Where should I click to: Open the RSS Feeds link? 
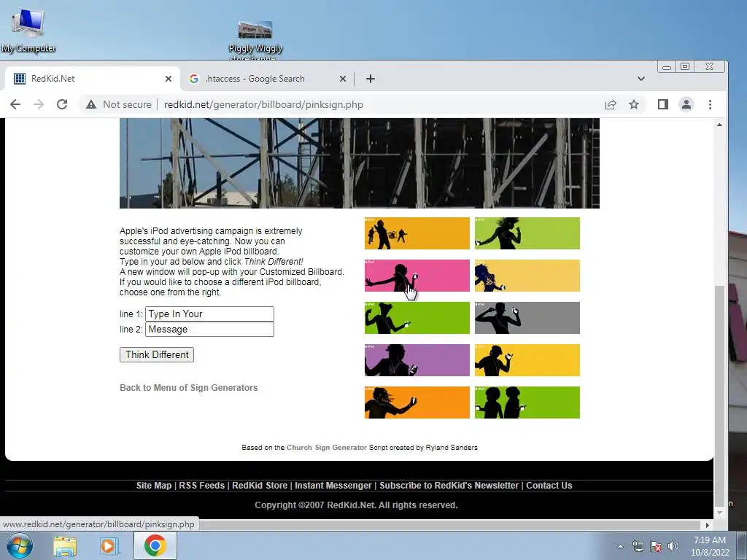point(201,485)
